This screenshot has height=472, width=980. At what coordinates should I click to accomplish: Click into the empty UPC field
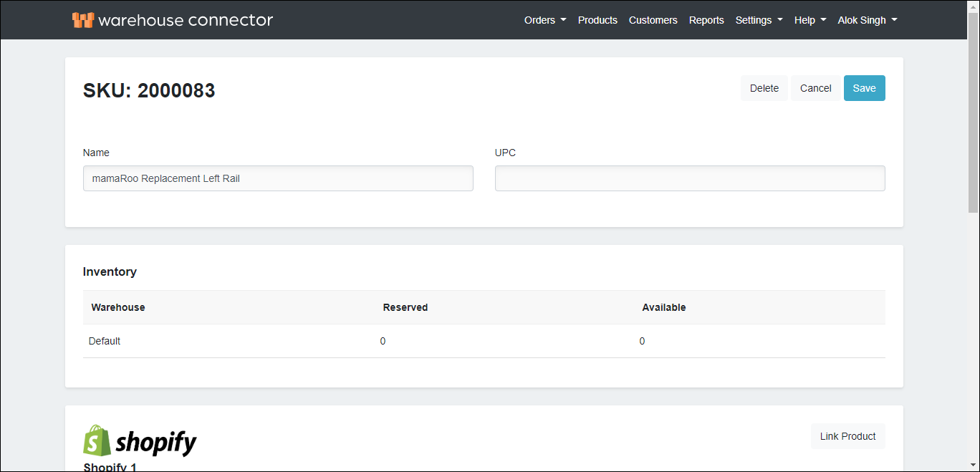point(689,178)
